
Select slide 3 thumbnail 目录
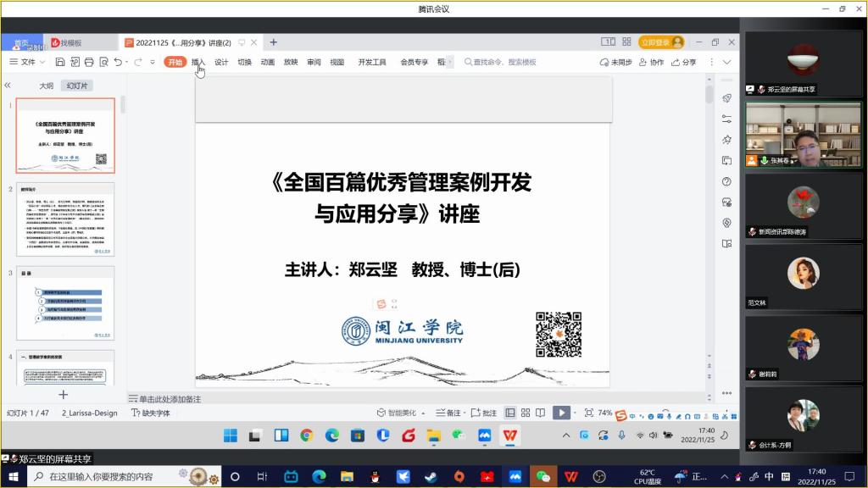(65, 302)
